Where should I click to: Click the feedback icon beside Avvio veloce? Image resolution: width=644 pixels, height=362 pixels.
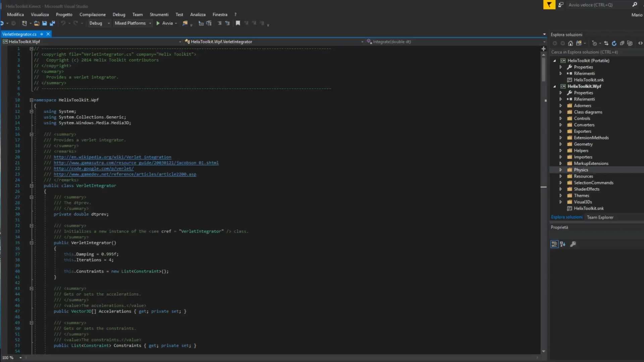tap(561, 5)
